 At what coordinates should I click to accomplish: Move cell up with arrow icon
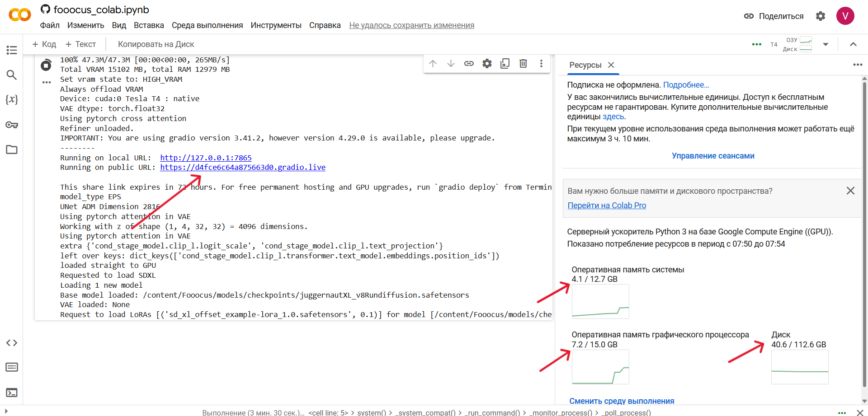[433, 64]
